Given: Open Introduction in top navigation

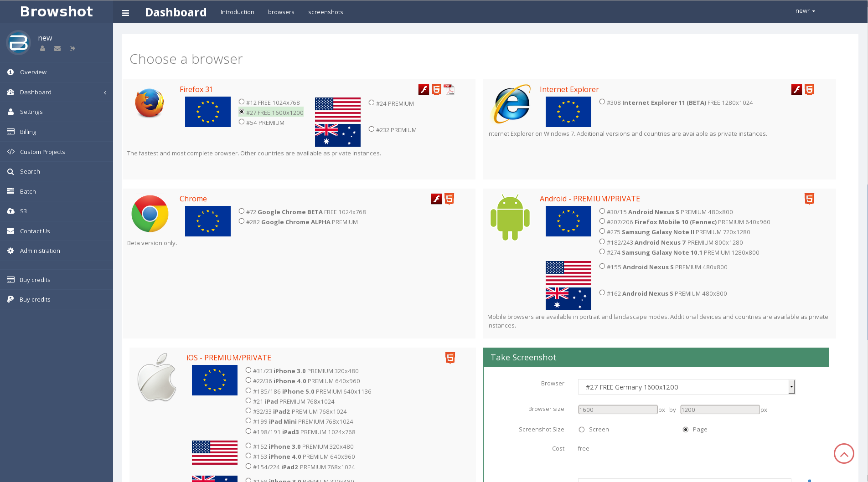Looking at the screenshot, I should pos(238,12).
